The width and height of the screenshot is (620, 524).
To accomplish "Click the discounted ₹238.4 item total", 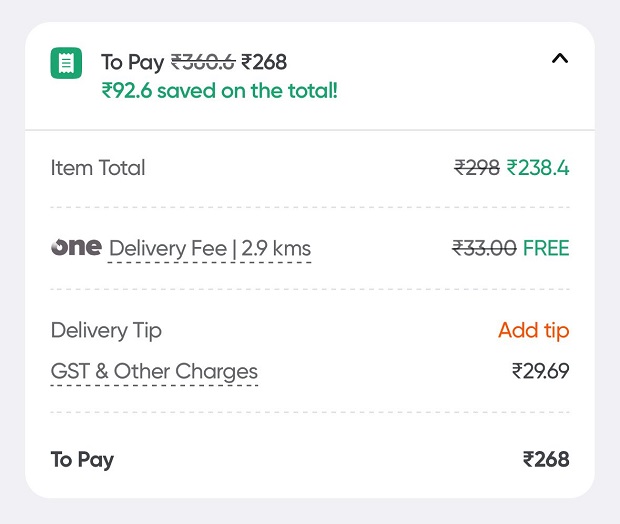I will (x=538, y=168).
